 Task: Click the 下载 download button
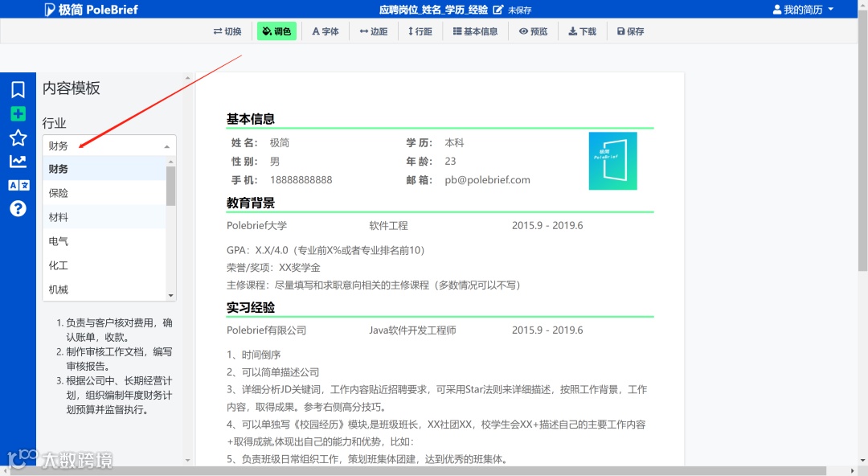(583, 31)
